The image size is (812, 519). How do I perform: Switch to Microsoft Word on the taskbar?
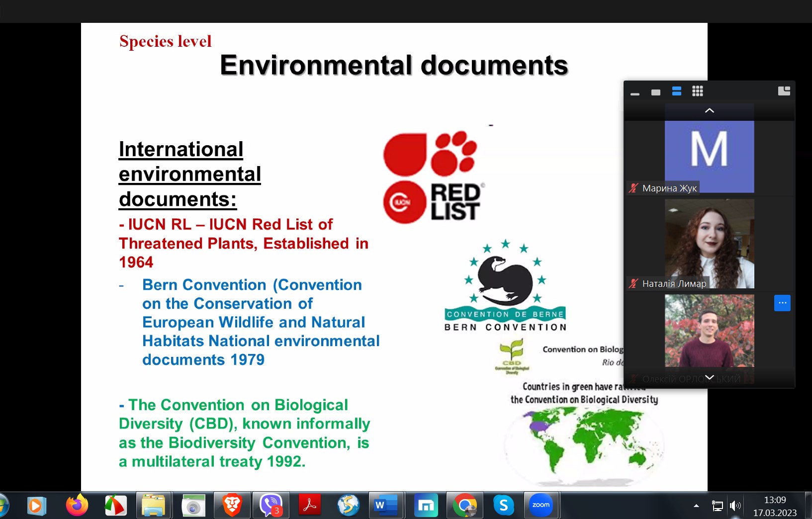pos(387,506)
